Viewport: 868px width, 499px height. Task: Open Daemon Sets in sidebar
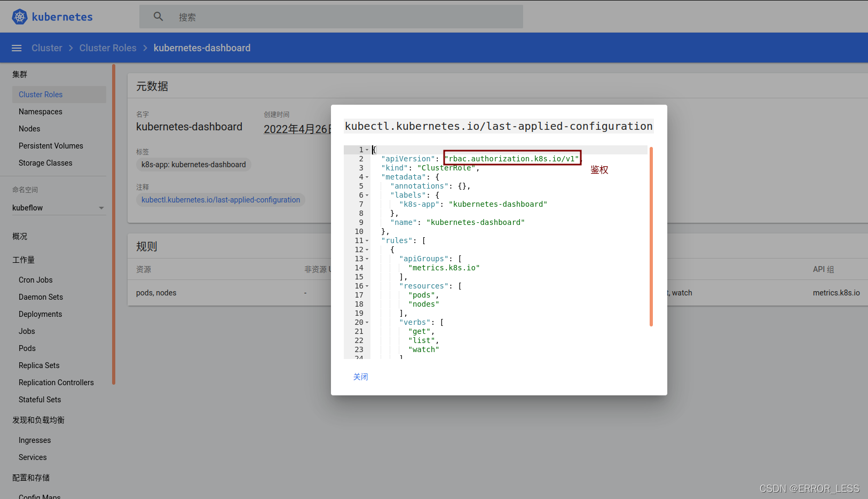point(41,297)
